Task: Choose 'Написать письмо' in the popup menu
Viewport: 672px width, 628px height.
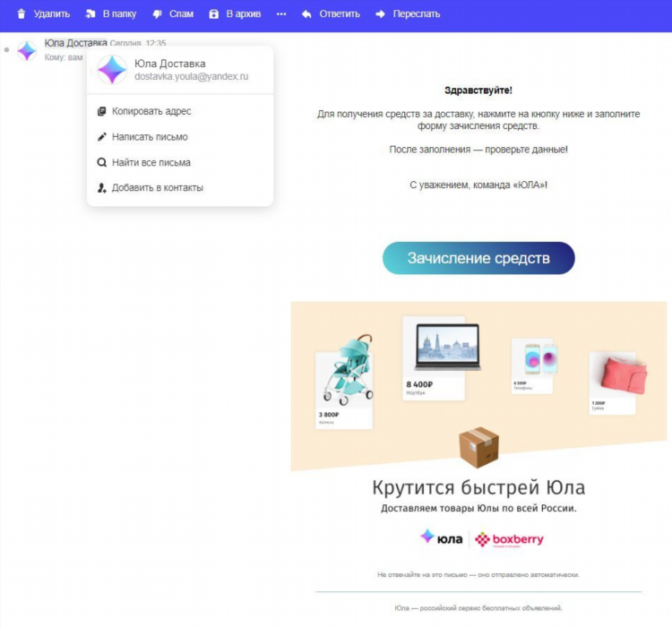Action: coord(150,137)
